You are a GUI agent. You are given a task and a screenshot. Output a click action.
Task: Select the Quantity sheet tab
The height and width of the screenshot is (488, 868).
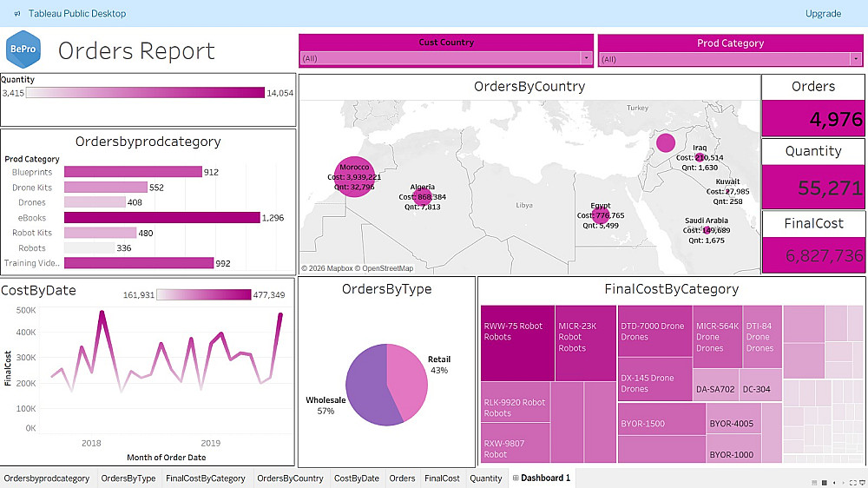point(485,478)
